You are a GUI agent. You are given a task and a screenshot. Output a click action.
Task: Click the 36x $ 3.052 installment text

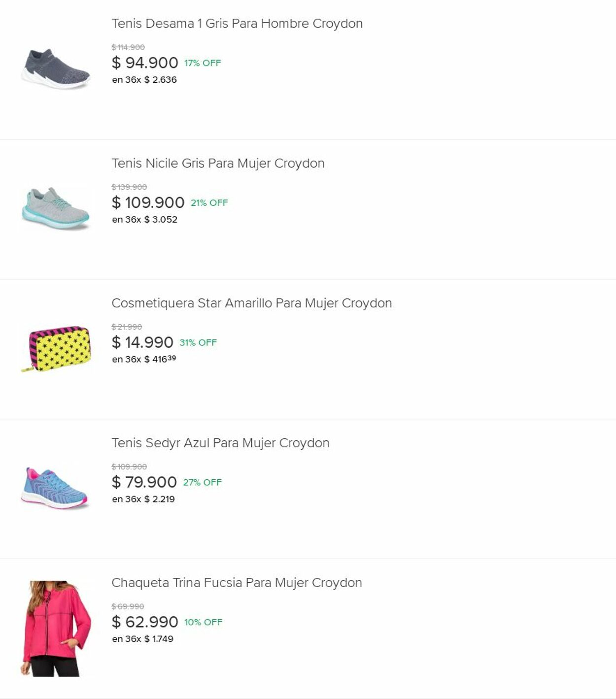[x=144, y=220]
